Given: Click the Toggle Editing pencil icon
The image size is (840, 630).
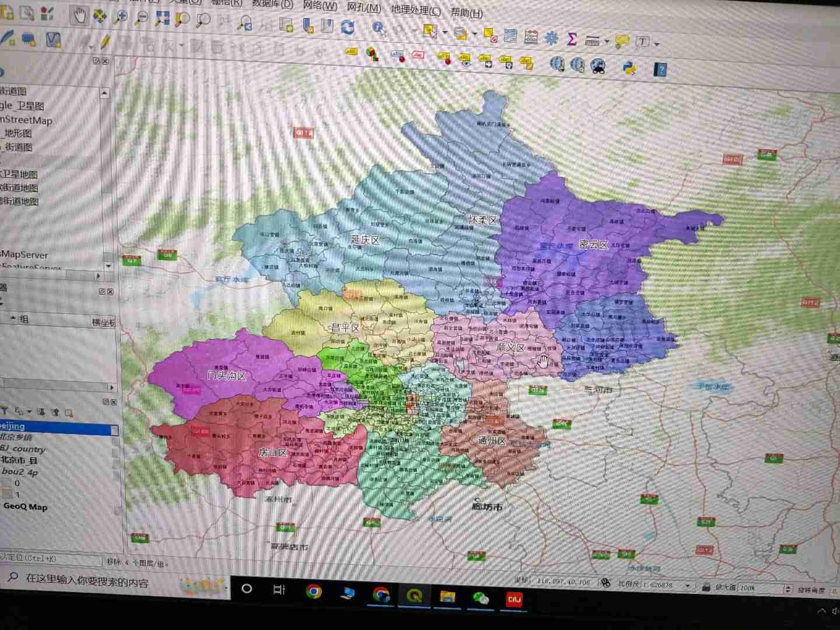Looking at the screenshot, I should click(105, 42).
